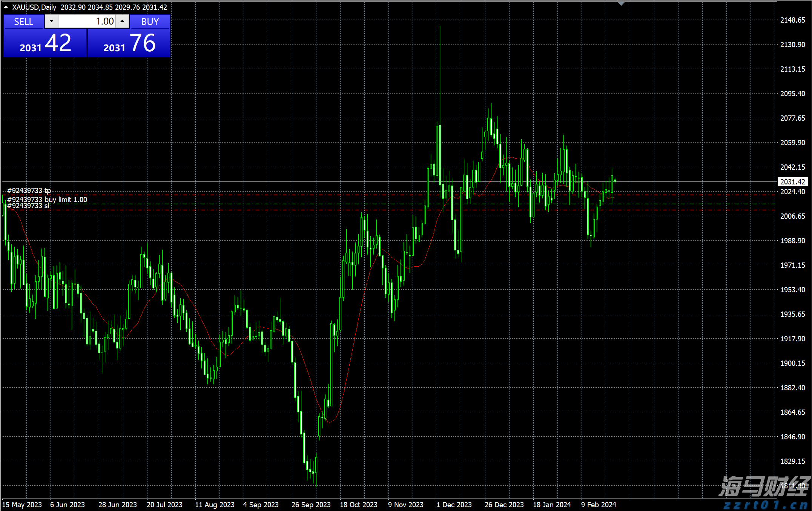Collapse the one-click trading panel triangle
Image resolution: width=812 pixels, height=511 pixels.
[x=6, y=7]
